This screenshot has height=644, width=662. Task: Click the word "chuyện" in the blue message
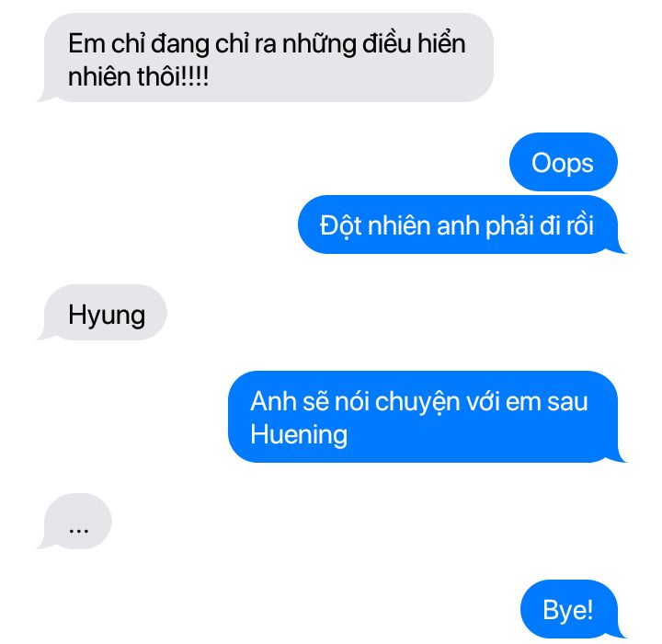(x=417, y=402)
